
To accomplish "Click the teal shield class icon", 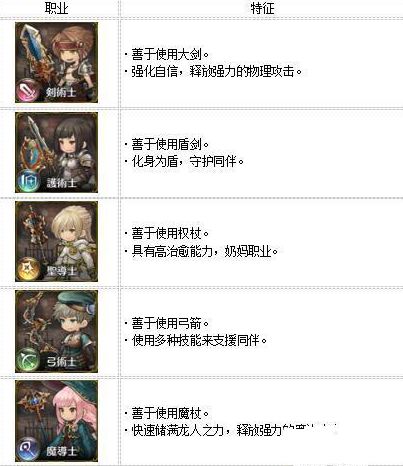I will pos(28,180).
